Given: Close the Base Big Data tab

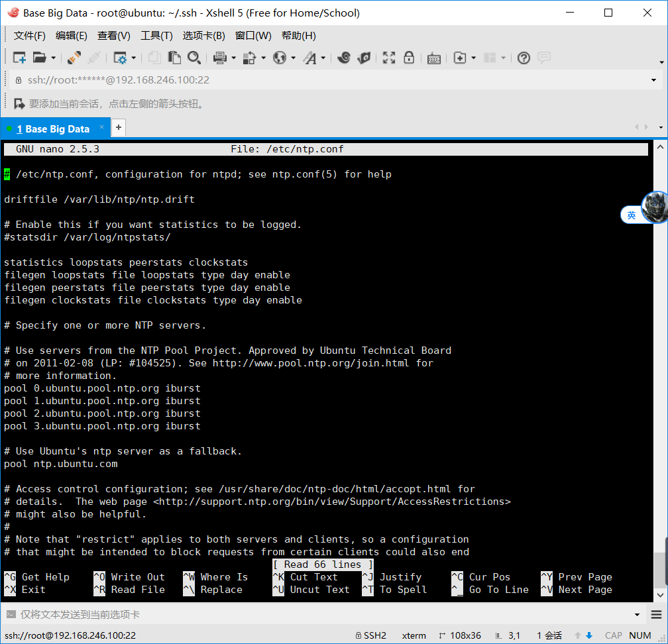Looking at the screenshot, I should point(101,127).
